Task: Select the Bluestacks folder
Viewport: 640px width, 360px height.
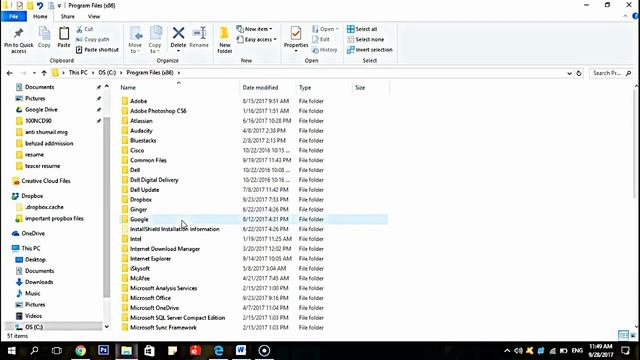Action: click(x=143, y=140)
